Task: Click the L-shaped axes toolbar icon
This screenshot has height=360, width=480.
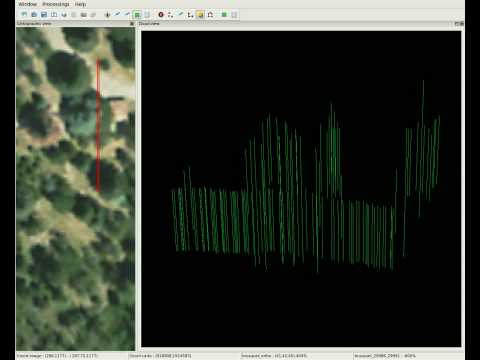Action: pos(190,15)
